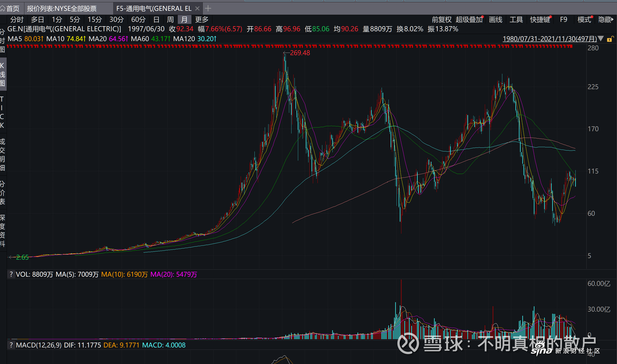Click the MA120 30.20 label
The width and height of the screenshot is (617, 364).
(195, 39)
